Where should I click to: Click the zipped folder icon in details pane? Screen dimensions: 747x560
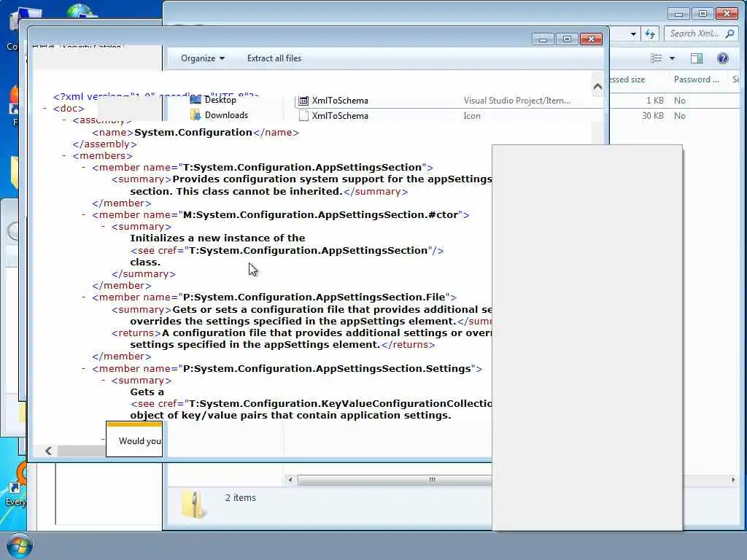[x=193, y=503]
